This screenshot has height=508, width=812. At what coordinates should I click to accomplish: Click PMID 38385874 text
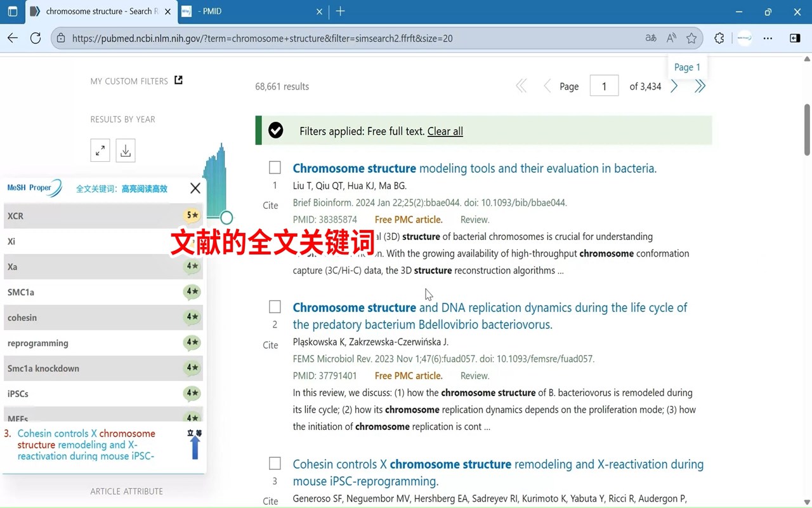pos(325,220)
